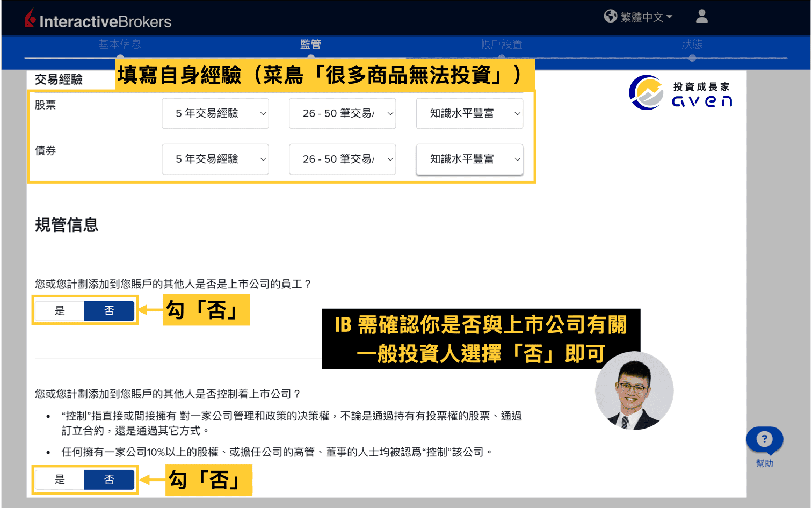
Task: Click the advisor's circular profile photo
Action: 634,391
